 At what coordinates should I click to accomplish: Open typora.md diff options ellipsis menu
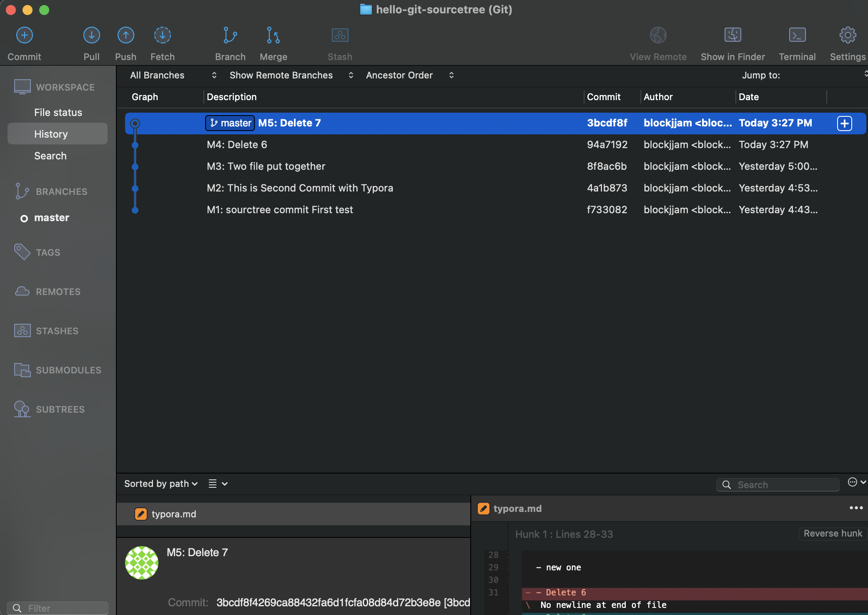[856, 508]
